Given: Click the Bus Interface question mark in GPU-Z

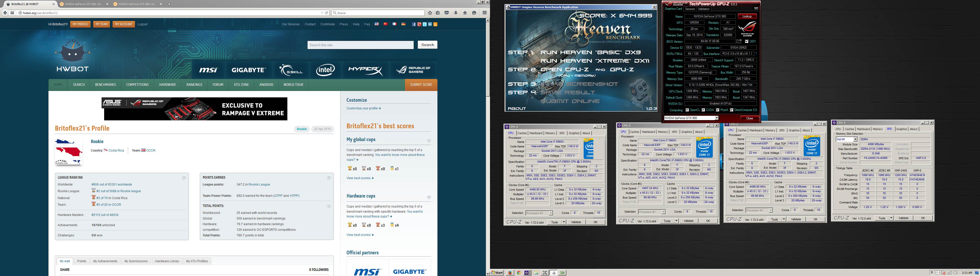Looking at the screenshot, I should (x=756, y=54).
